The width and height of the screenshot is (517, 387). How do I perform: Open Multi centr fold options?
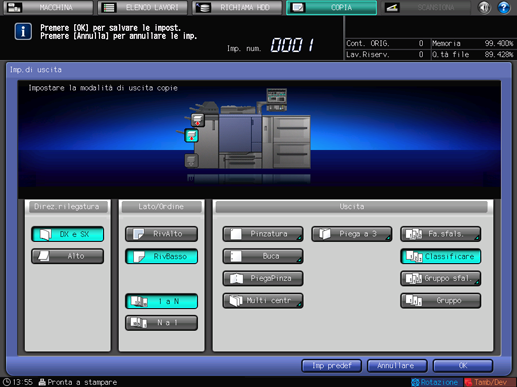tap(263, 301)
